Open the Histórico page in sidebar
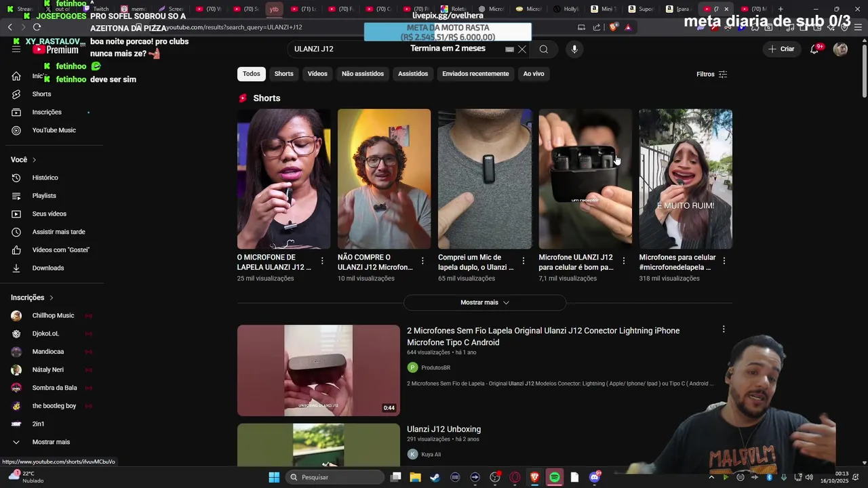This screenshot has width=868, height=488. [45, 178]
